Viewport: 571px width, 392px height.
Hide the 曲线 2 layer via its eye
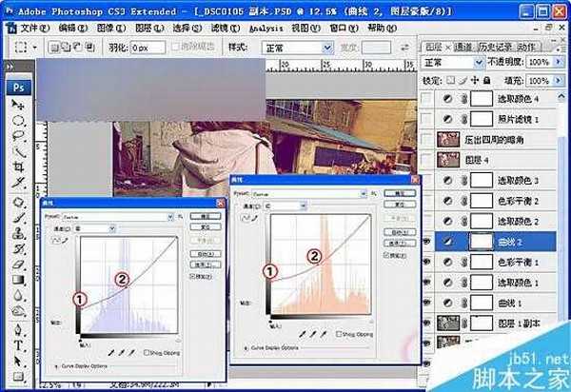pyautogui.click(x=426, y=242)
